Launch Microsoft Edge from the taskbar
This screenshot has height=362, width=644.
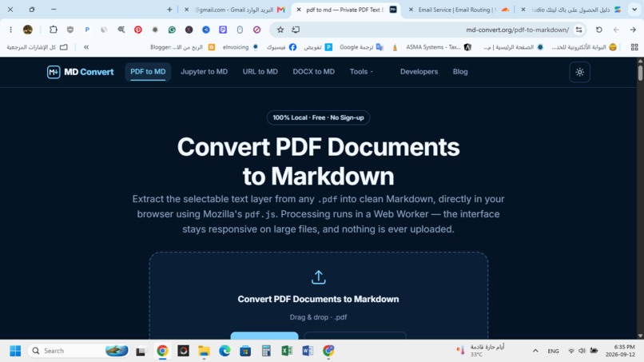(225, 351)
